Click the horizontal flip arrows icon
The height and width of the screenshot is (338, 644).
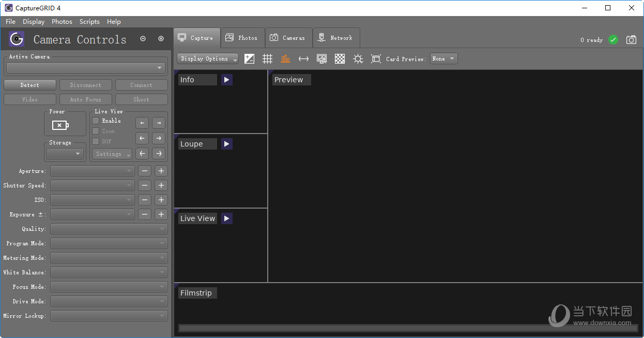tap(303, 59)
